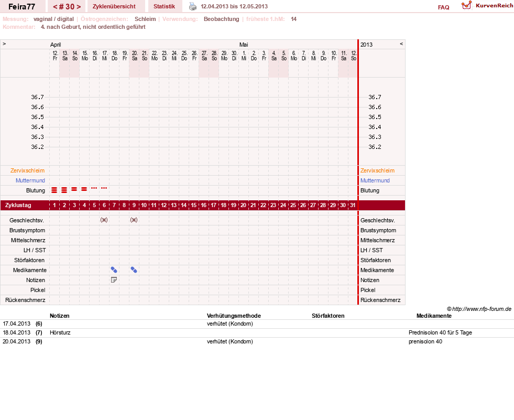Click left LH / SST row label
The width and height of the screenshot is (514, 420).
[35, 250]
